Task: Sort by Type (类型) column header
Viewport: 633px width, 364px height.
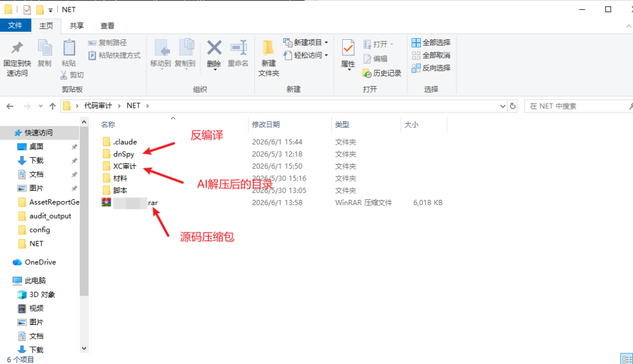Action: point(342,125)
